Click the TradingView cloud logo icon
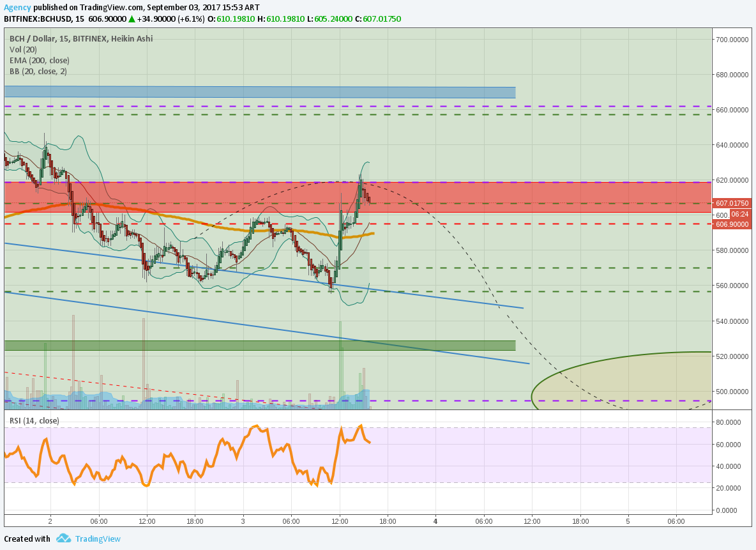 tap(63, 539)
